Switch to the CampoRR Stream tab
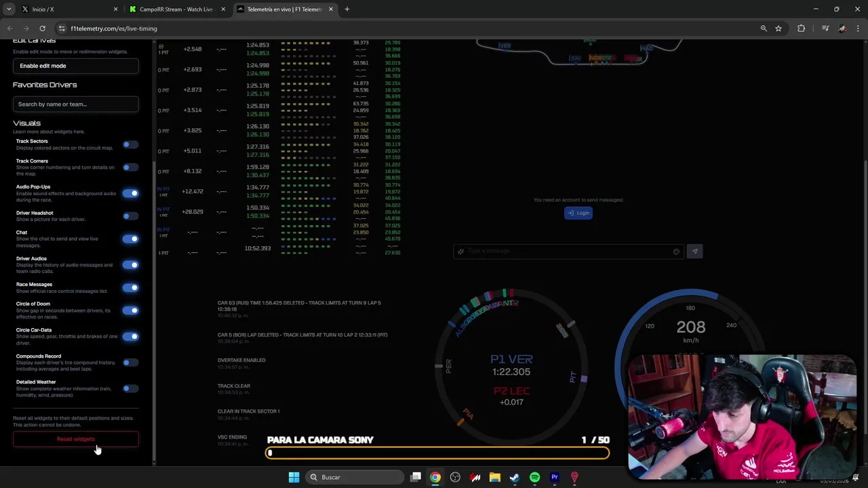 176,9
